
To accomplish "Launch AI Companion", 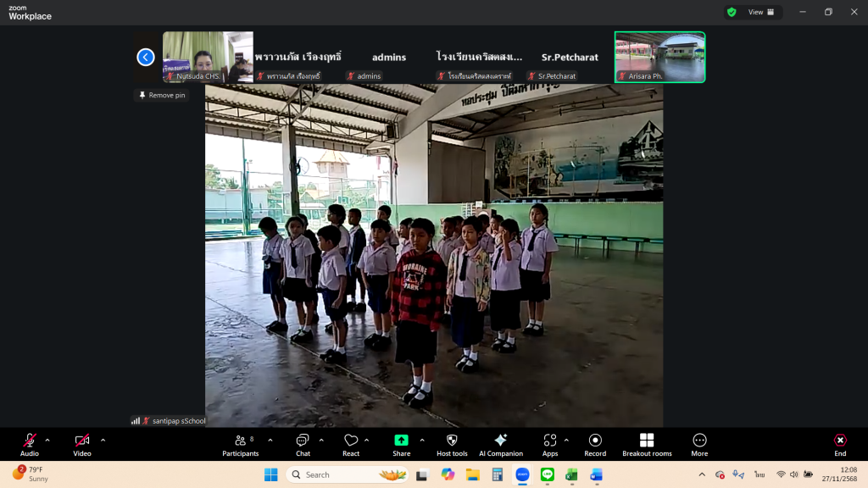I will 501,444.
